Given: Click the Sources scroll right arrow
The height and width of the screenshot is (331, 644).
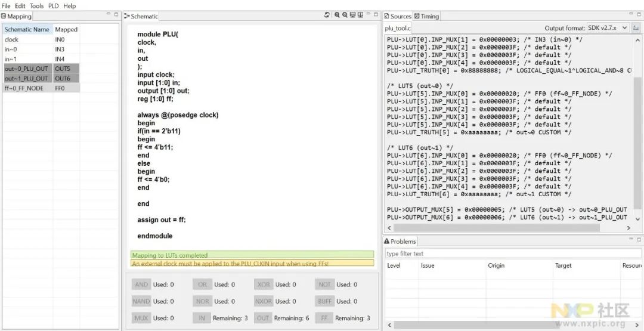Looking at the screenshot, I should [628, 227].
